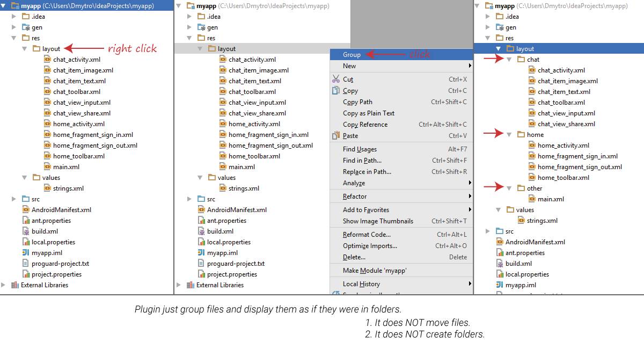Image resolution: width=644 pixels, height=349 pixels.
Task: Select Show Image Thumbnails entry
Action: (401, 221)
